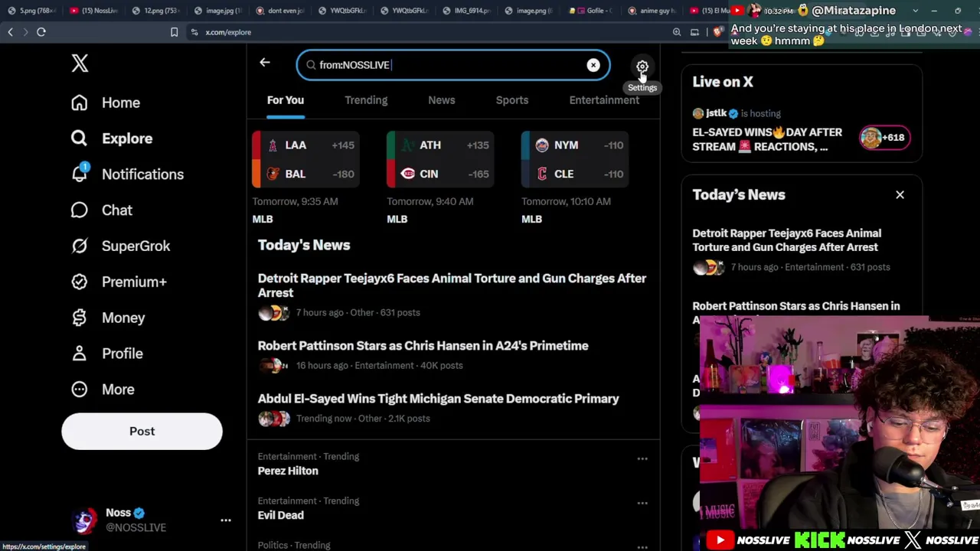Open more options for Perez Hilton trend

click(642, 459)
